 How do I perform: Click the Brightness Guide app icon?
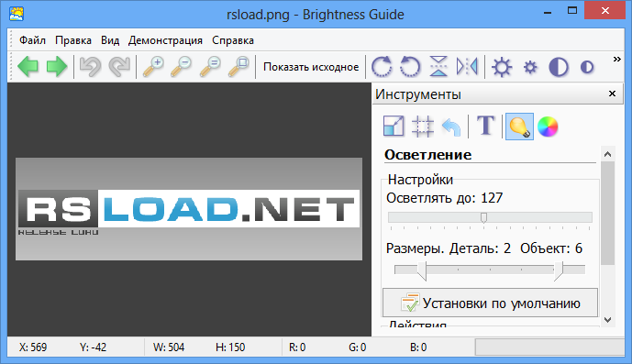(x=17, y=14)
